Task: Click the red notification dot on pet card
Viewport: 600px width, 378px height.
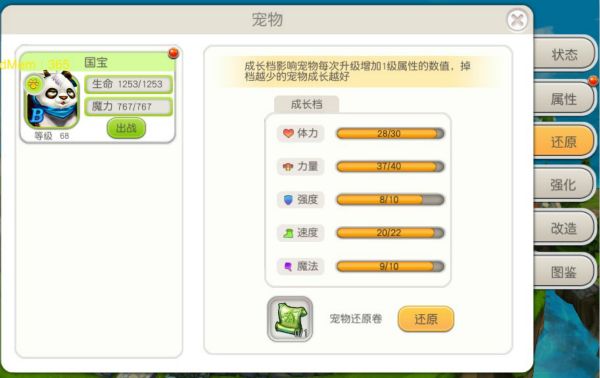Action: pos(173,53)
